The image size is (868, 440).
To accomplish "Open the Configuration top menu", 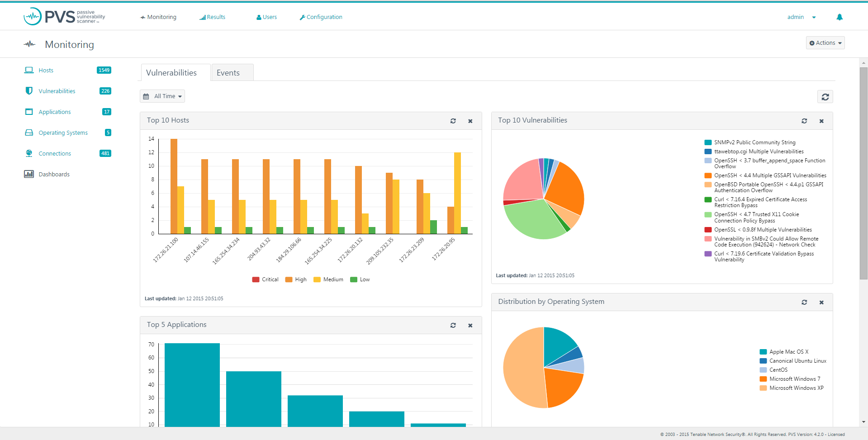I will click(321, 17).
